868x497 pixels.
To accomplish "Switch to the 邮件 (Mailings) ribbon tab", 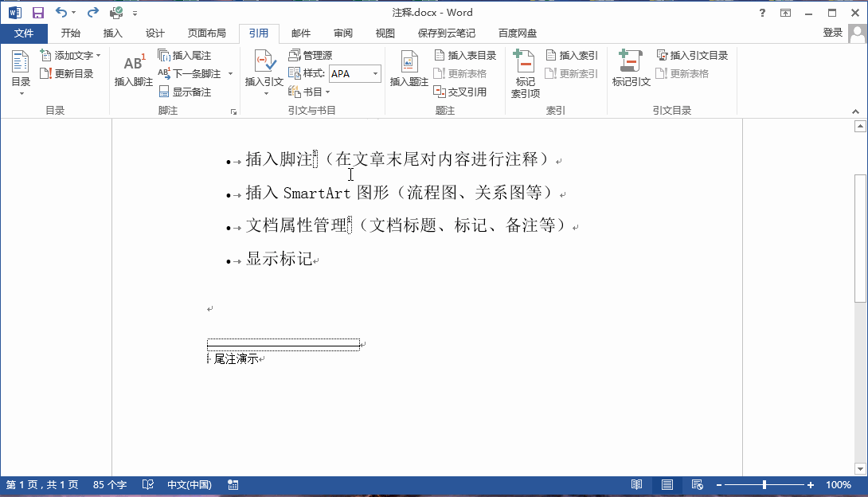I will [299, 33].
